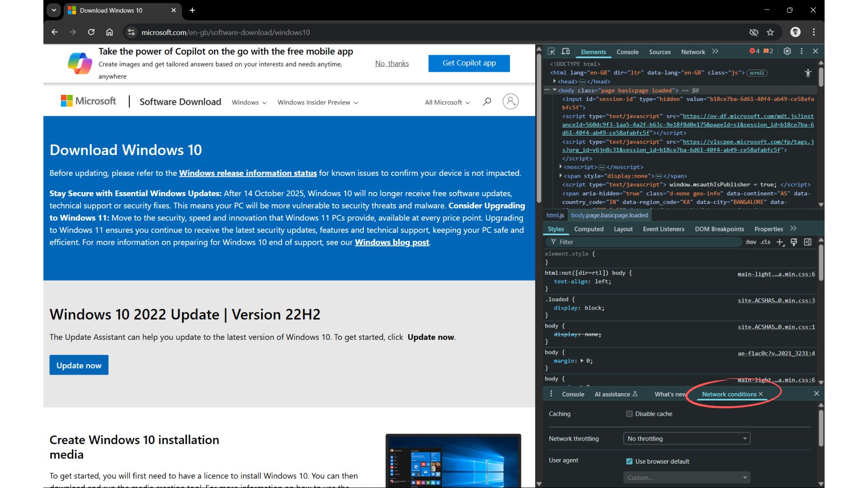Toggle the device toolbar emulation icon
868x488 pixels.
point(566,52)
